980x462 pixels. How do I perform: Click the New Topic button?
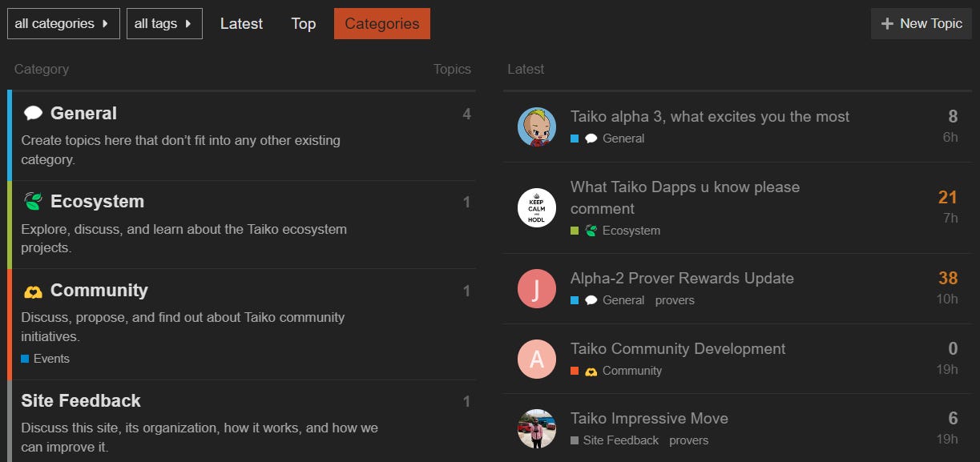(922, 24)
